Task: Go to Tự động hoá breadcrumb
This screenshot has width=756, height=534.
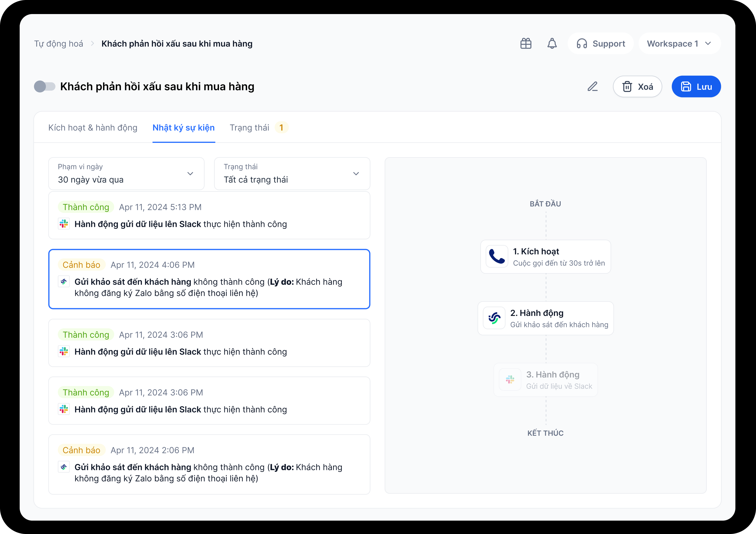Action: (59, 44)
